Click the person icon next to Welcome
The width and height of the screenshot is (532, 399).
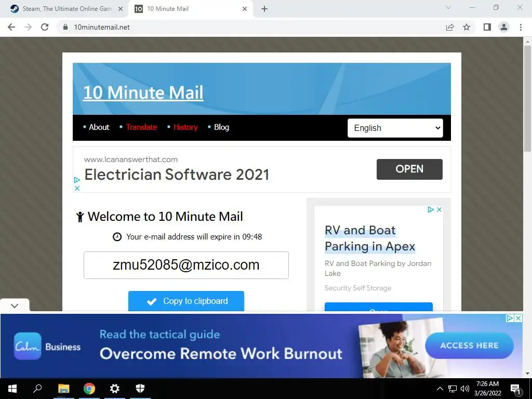80,217
